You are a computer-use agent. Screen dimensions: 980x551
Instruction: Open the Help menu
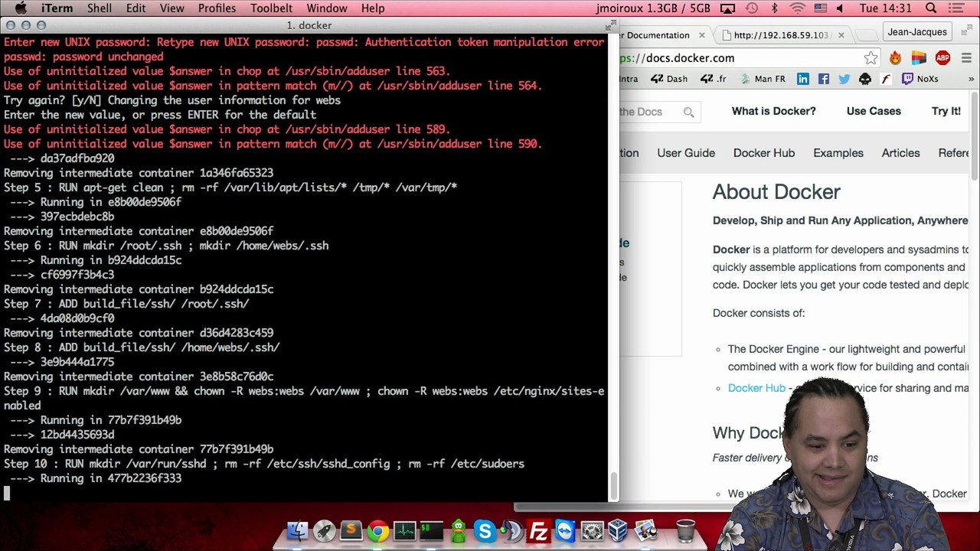373,8
